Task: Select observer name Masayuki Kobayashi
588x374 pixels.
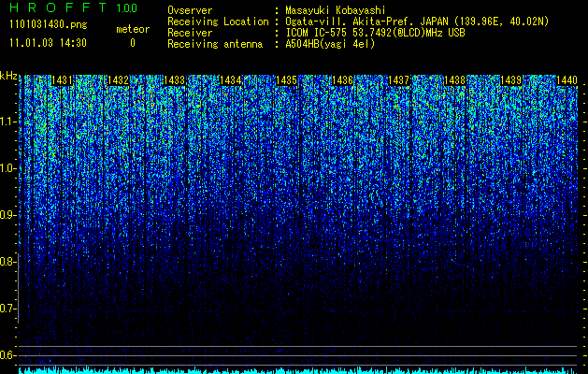Action: pyautogui.click(x=336, y=10)
